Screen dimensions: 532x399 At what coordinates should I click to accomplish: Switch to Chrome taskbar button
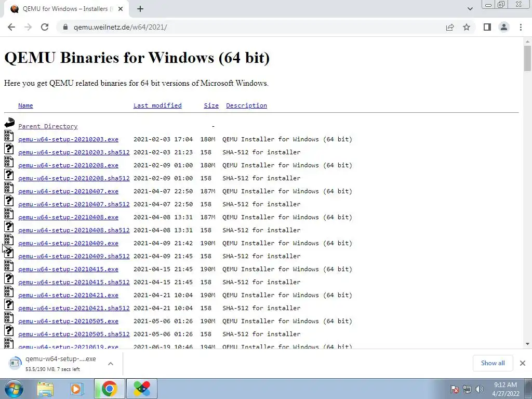pyautogui.click(x=110, y=389)
